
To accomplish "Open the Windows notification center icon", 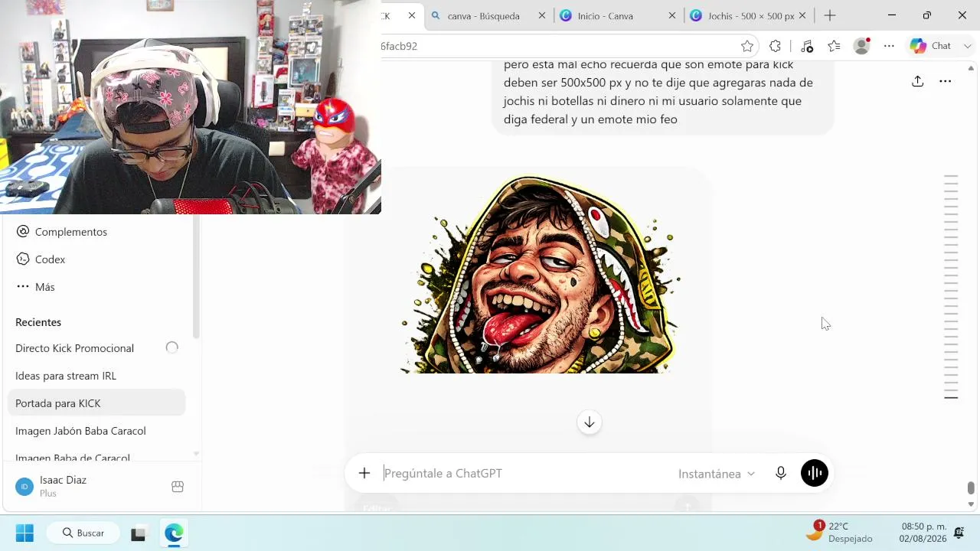I will pyautogui.click(x=959, y=533).
